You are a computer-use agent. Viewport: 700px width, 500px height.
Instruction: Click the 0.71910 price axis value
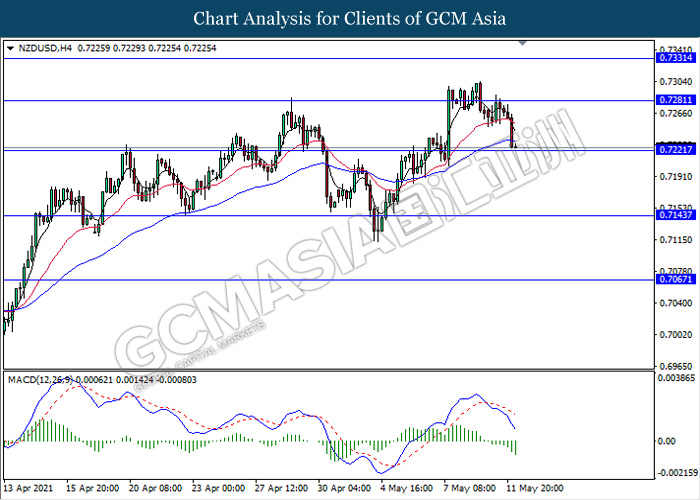point(676,177)
